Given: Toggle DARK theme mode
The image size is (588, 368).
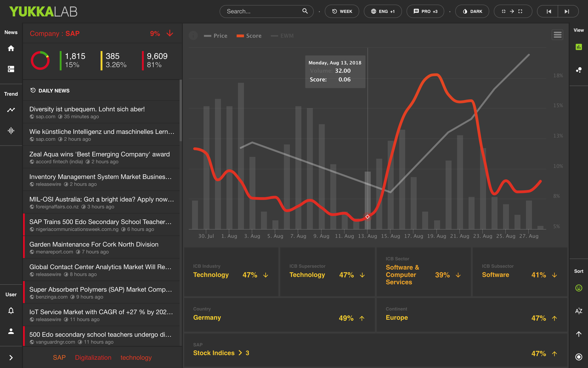Looking at the screenshot, I should coord(472,11).
